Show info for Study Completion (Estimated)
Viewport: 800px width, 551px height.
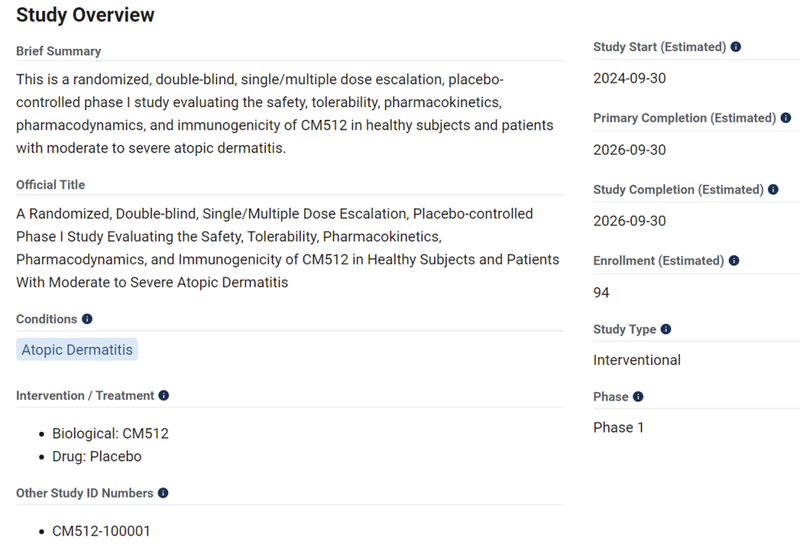click(x=773, y=189)
